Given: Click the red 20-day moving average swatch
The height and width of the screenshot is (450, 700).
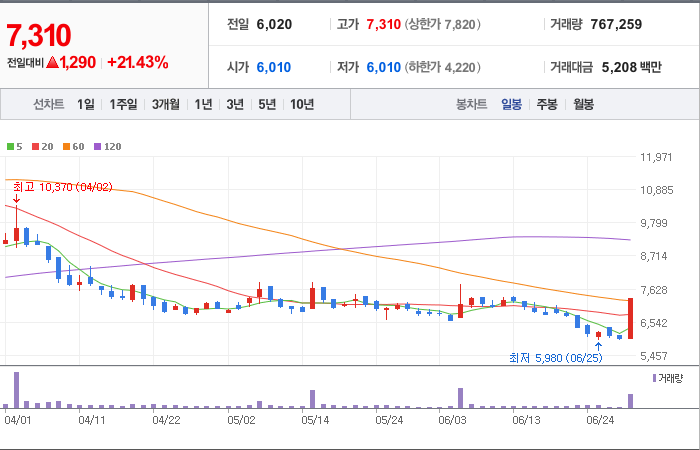Looking at the screenshot, I should point(35,146).
